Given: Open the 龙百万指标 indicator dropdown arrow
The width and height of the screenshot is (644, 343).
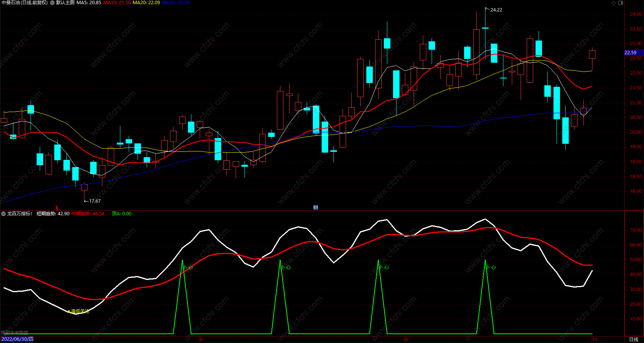Looking at the screenshot, I should point(3,214).
